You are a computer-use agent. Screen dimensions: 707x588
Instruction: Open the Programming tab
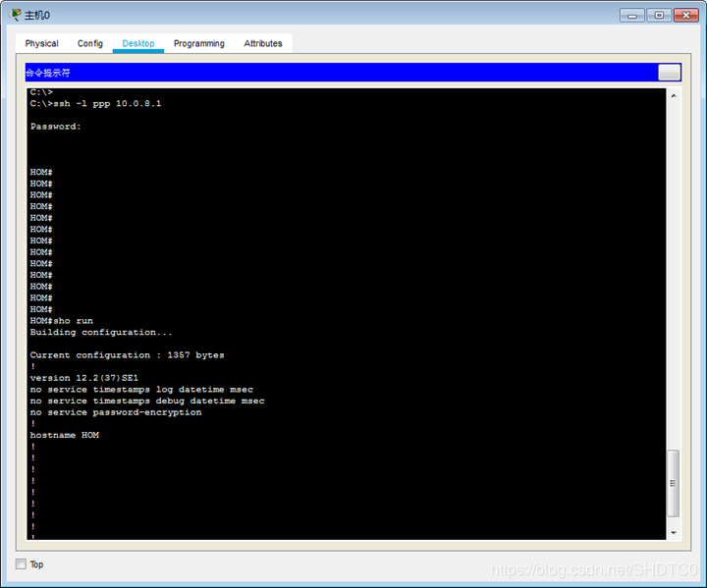tap(198, 43)
